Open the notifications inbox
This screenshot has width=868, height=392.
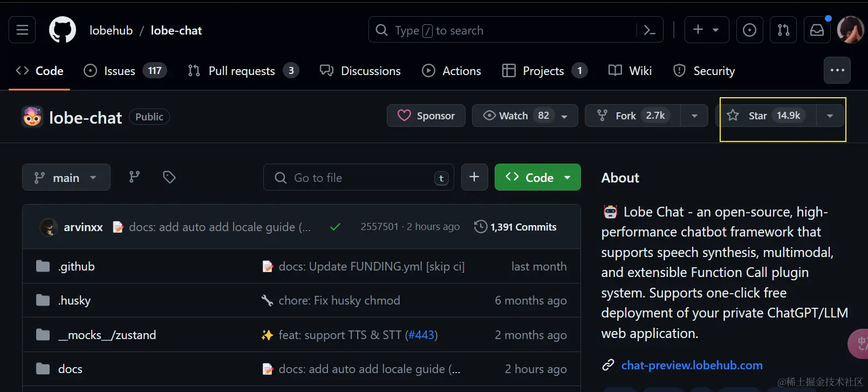point(817,30)
